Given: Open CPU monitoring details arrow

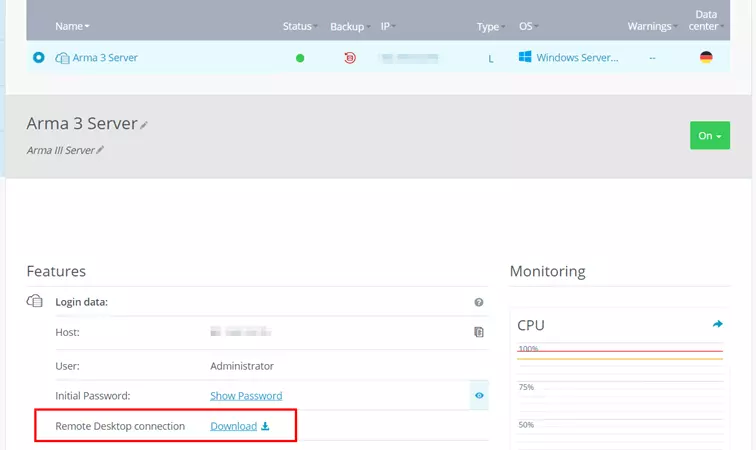Looking at the screenshot, I should click(717, 324).
